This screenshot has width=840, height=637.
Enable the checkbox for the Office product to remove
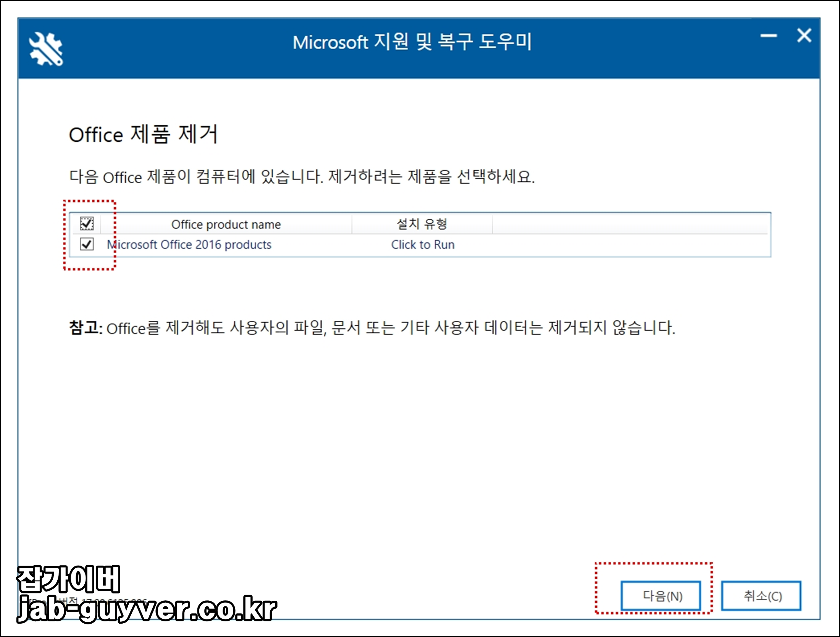(87, 244)
